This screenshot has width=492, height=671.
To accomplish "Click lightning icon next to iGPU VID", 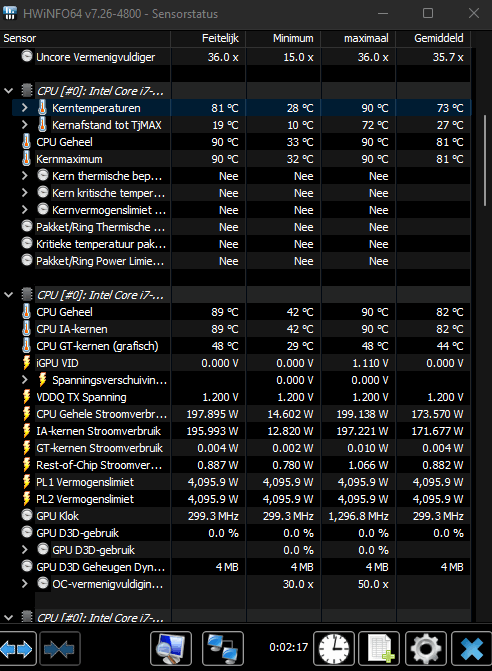I will point(27,363).
